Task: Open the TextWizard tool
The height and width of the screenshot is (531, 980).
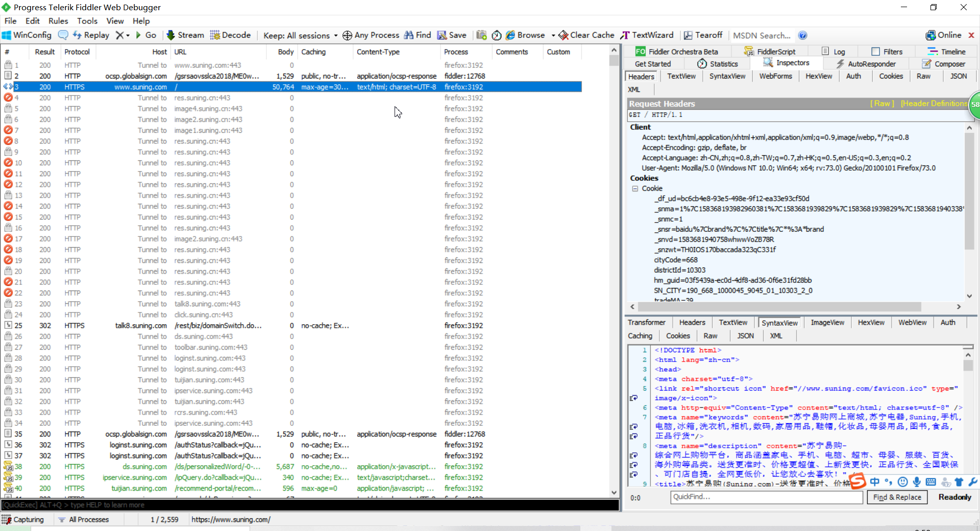Action: click(x=647, y=35)
